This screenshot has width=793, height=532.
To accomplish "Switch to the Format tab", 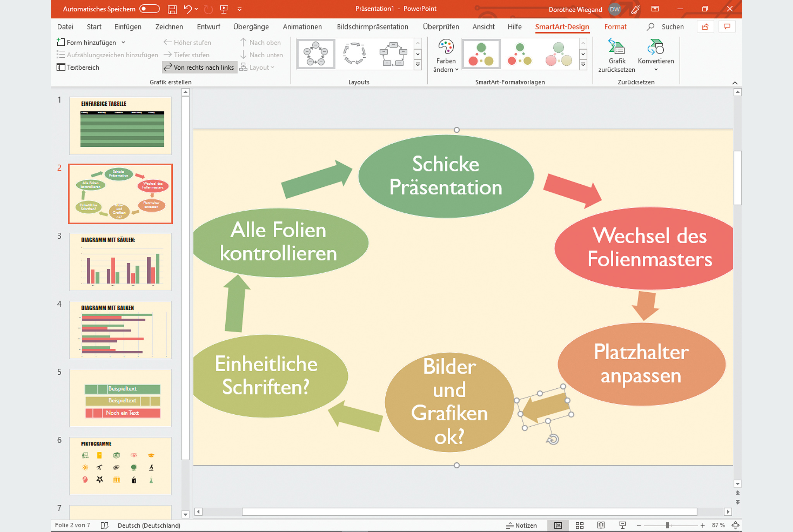I will point(615,27).
